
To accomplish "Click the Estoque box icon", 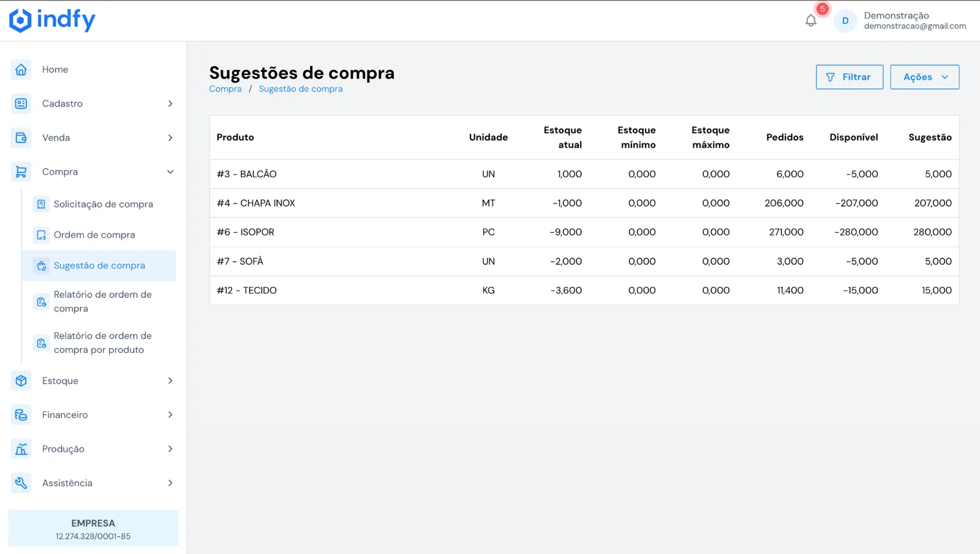I will point(21,381).
